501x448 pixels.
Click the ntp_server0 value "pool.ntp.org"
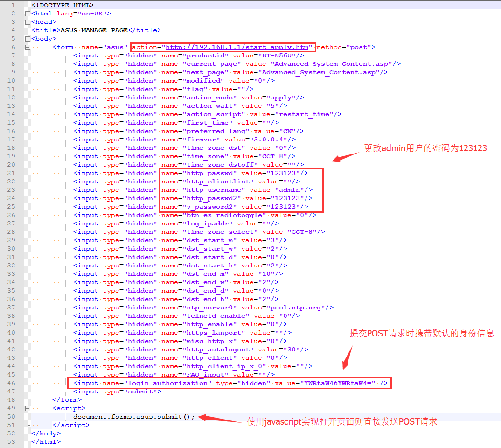coord(296,308)
